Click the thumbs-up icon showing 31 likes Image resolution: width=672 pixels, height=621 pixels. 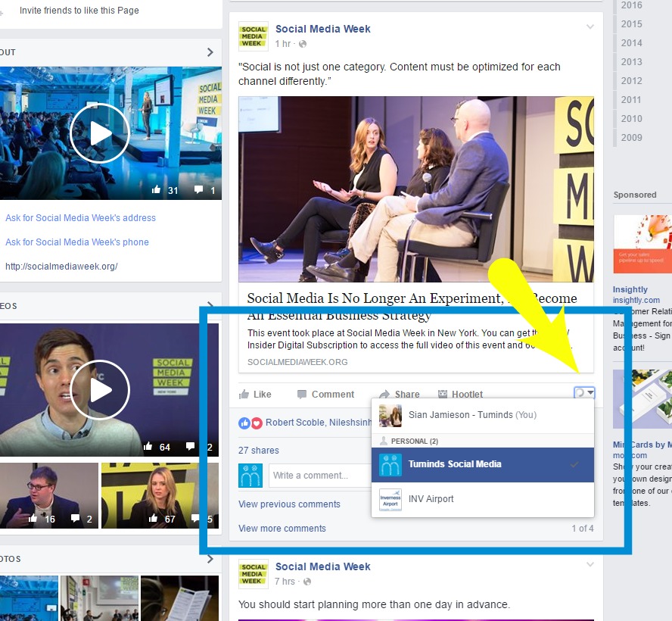point(157,189)
